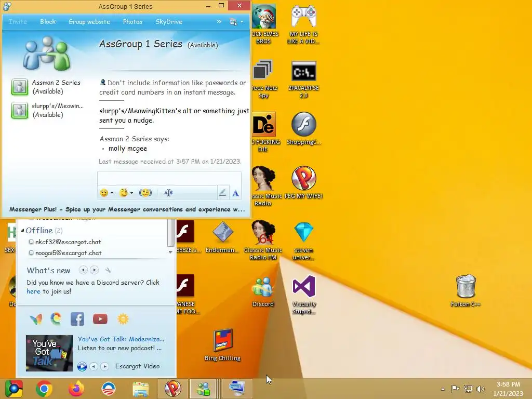
Task: Open SkyDrive in chat toolbar
Action: (169, 21)
